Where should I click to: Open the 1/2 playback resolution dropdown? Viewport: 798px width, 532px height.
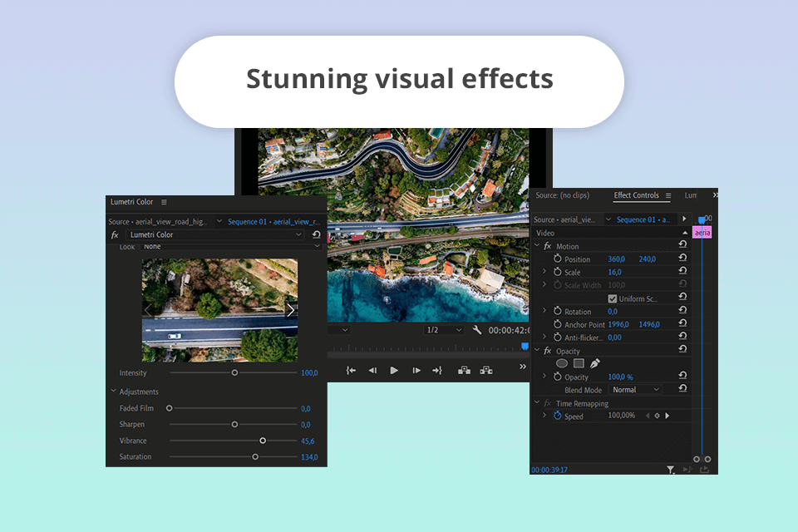[443, 330]
